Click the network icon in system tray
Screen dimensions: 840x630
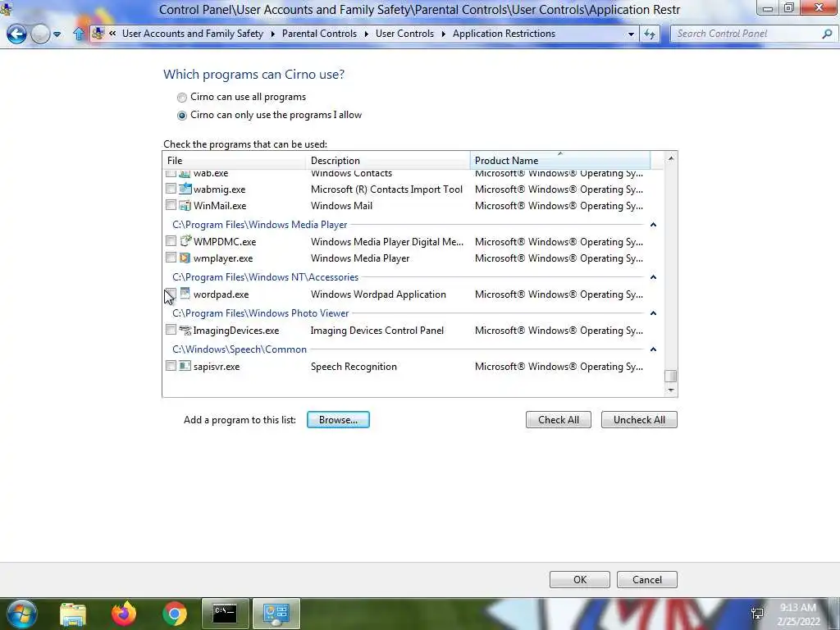[x=757, y=614]
